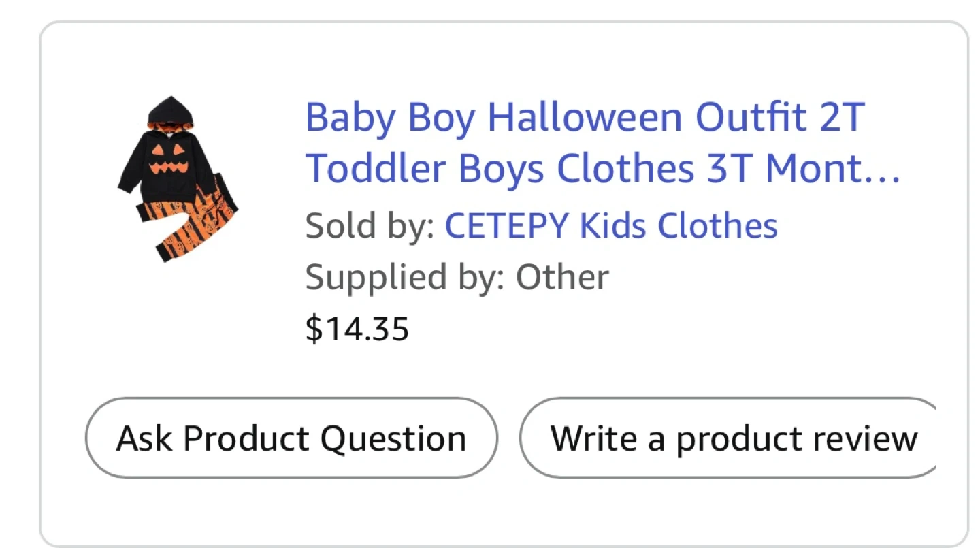980x548 pixels.
Task: Click "Outfit 2T" in the product title
Action: (779, 117)
